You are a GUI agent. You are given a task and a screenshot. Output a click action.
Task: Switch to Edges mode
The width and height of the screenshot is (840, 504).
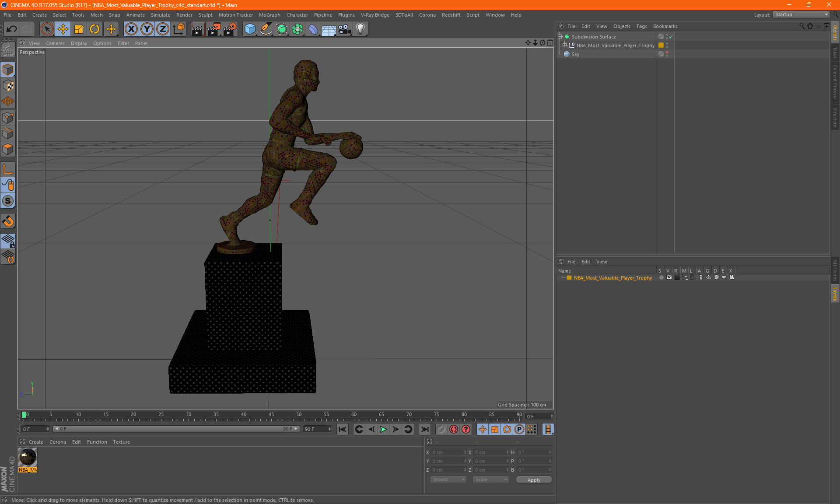coord(8,133)
